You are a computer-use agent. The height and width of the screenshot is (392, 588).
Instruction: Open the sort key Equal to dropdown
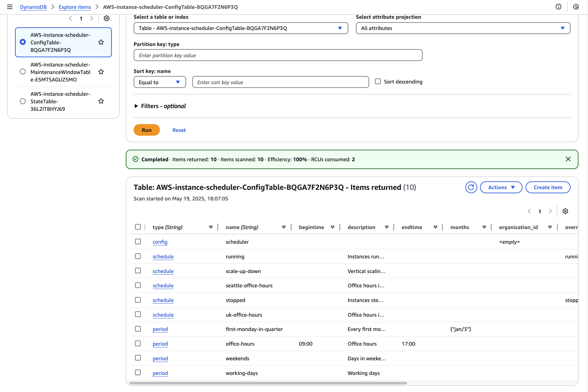point(160,82)
